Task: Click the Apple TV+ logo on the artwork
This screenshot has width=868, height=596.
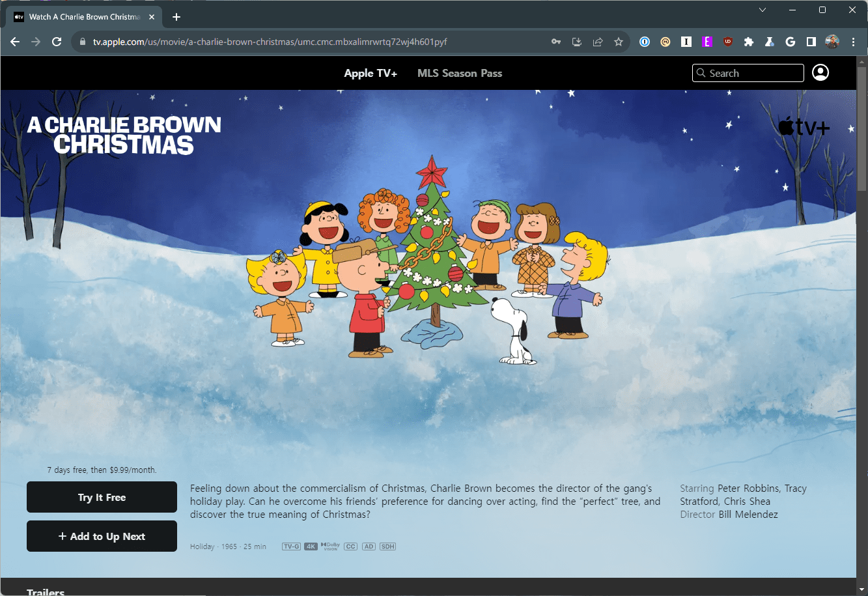Action: (804, 126)
